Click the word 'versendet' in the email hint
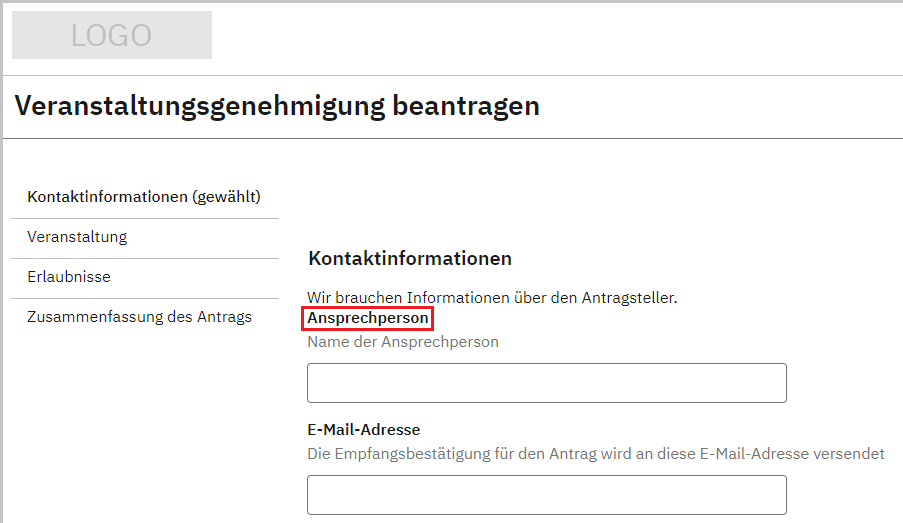Screen dimensions: 903x523 pos(850,454)
